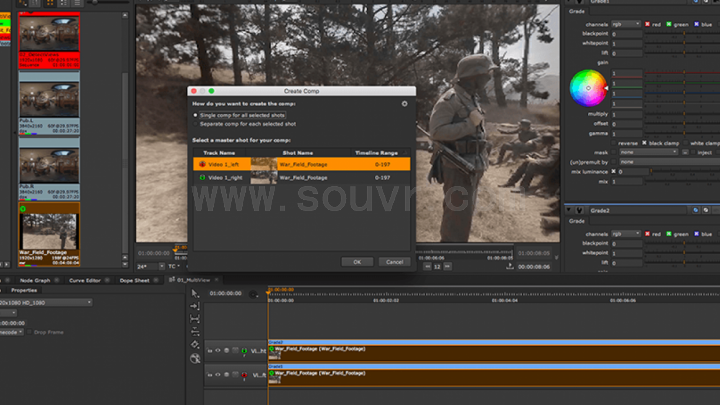The image size is (720, 405).
Task: Click the Grade1 gain color wheel
Action: [588, 88]
